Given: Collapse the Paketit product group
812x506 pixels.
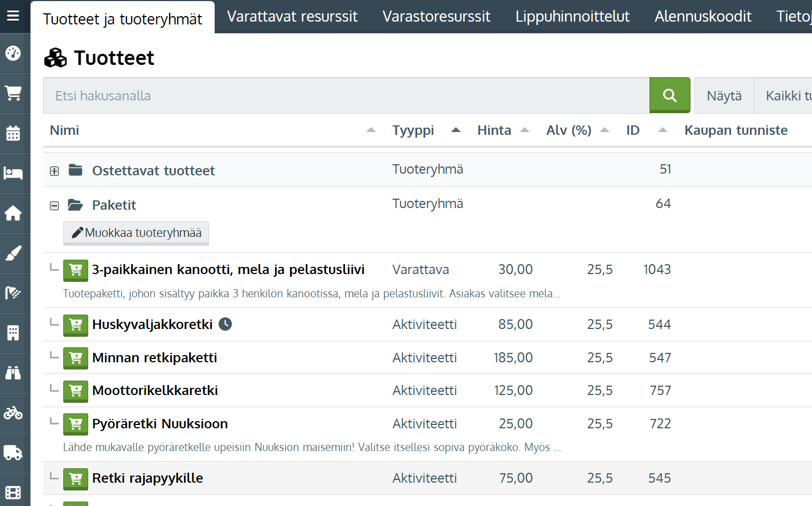Looking at the screenshot, I should pos(54,206).
